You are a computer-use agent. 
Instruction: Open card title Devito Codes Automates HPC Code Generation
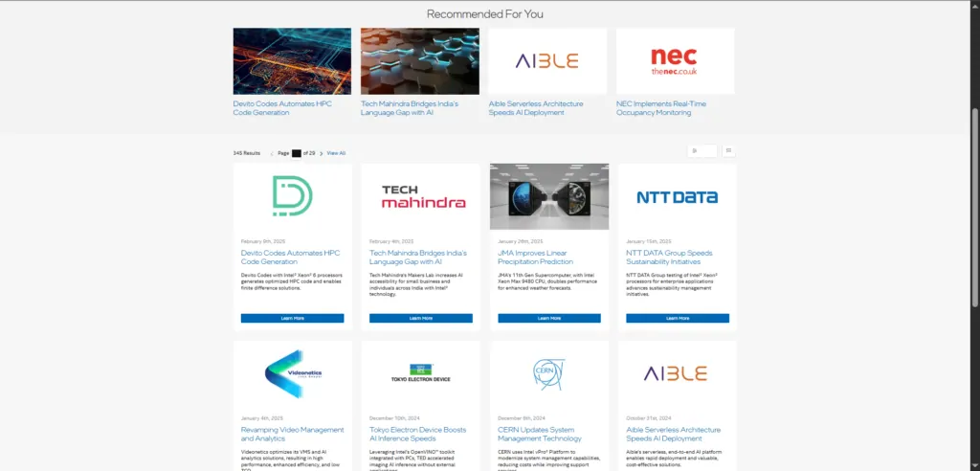coord(291,258)
